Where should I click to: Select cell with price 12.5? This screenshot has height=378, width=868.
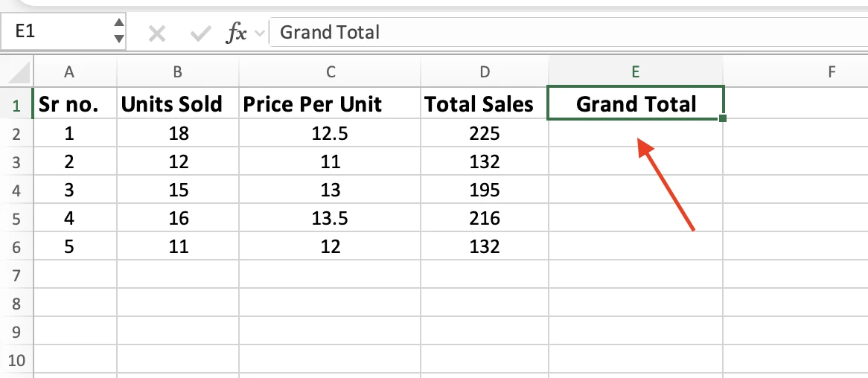tap(330, 133)
